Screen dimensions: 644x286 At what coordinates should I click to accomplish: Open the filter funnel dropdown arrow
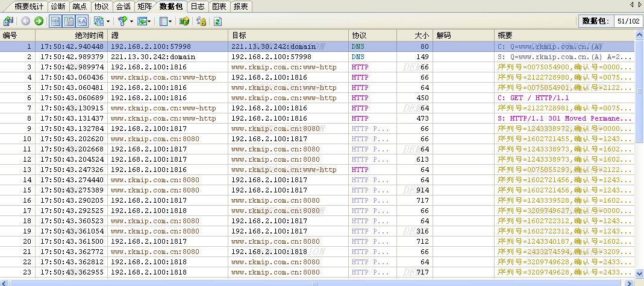pyautogui.click(x=131, y=21)
